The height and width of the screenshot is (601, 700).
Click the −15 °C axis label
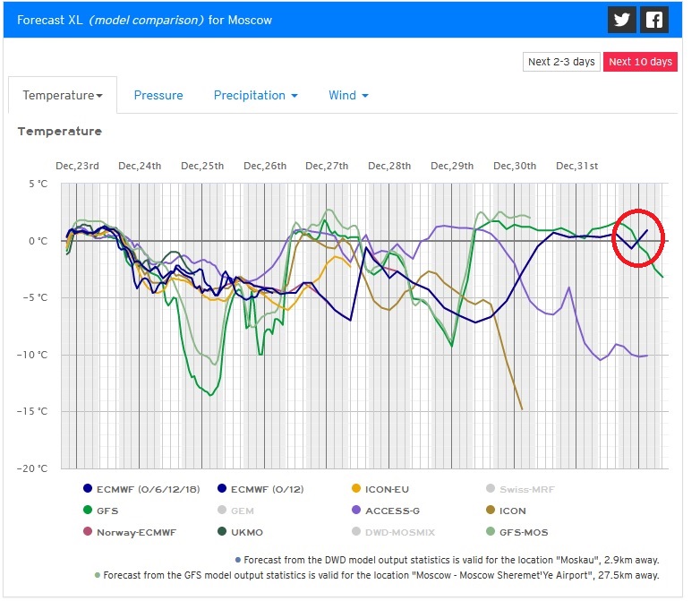[32, 411]
